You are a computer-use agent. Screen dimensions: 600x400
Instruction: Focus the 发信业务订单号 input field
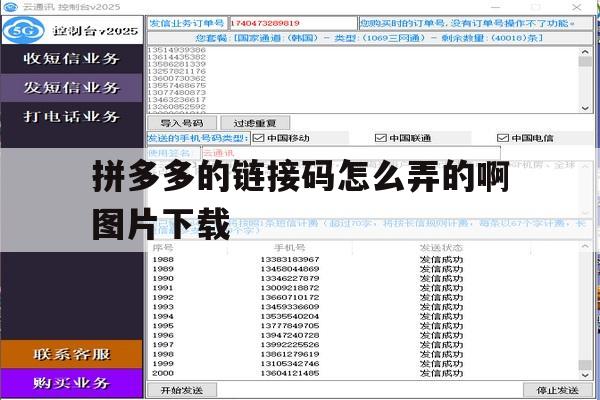click(x=293, y=23)
